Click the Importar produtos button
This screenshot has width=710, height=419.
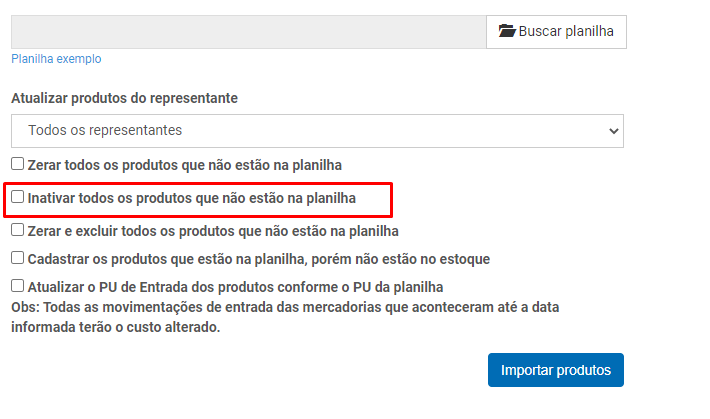556,370
